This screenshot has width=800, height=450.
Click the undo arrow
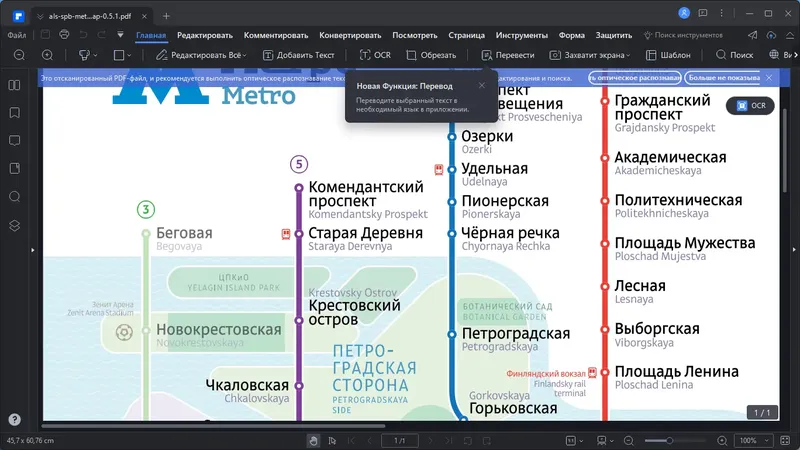[x=83, y=35]
